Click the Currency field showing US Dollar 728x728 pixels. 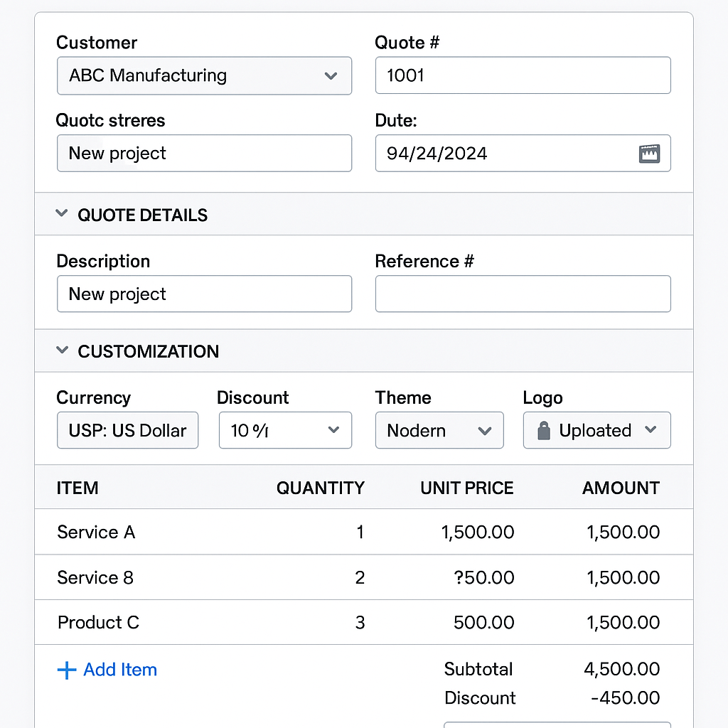[127, 431]
